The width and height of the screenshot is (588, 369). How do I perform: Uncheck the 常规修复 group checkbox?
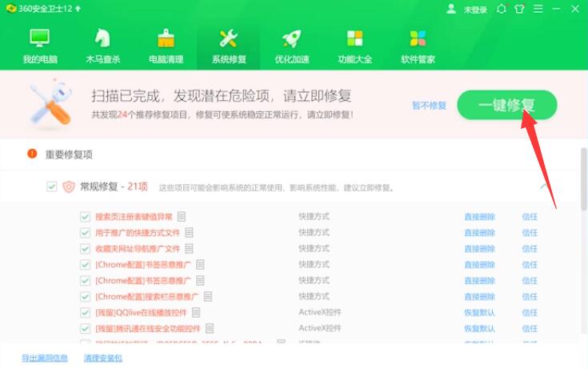point(52,187)
